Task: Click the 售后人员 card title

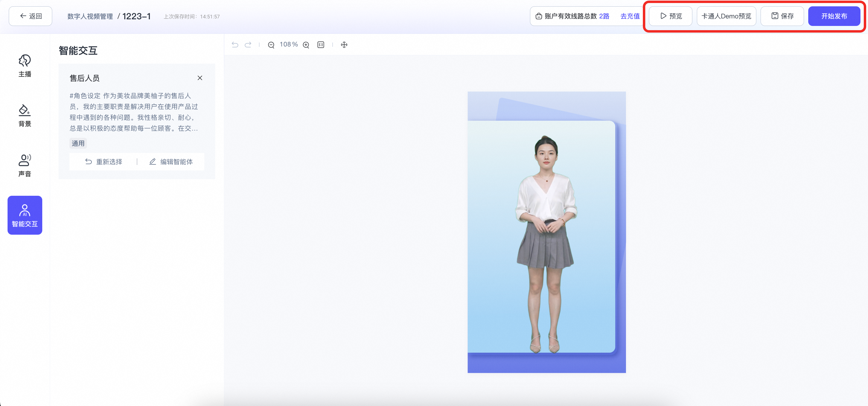Action: click(x=85, y=78)
